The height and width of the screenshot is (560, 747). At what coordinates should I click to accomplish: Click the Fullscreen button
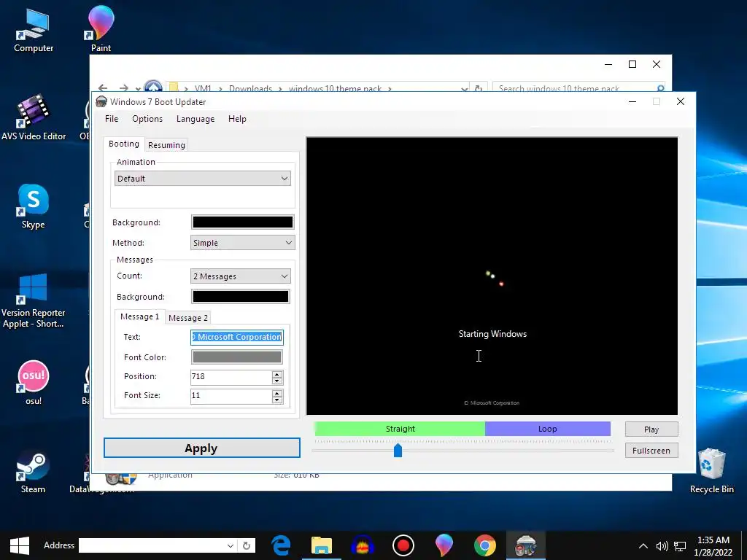651,451
